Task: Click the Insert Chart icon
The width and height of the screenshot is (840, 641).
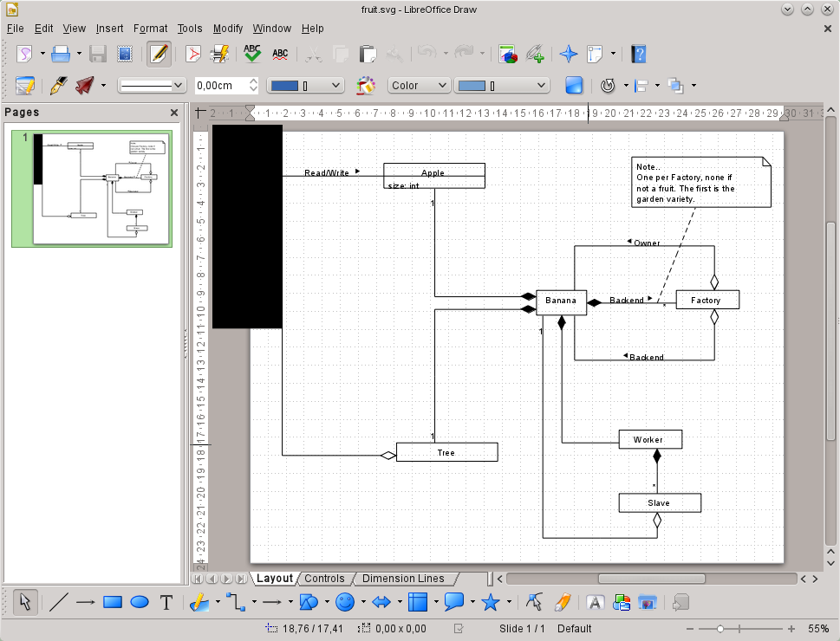Action: pyautogui.click(x=509, y=55)
